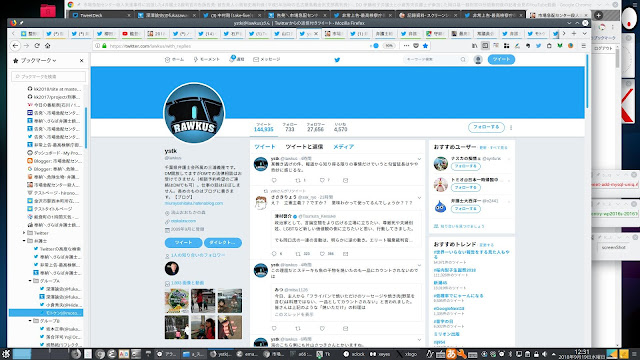Go back with the Firefox back arrow
The width and height of the screenshot is (640, 360).
pos(15,46)
